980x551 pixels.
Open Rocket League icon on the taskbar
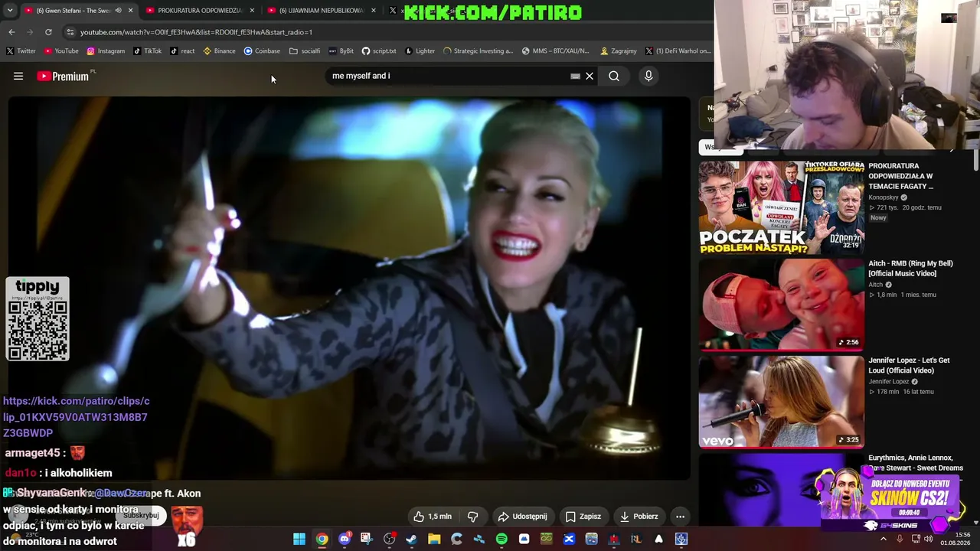[636, 539]
